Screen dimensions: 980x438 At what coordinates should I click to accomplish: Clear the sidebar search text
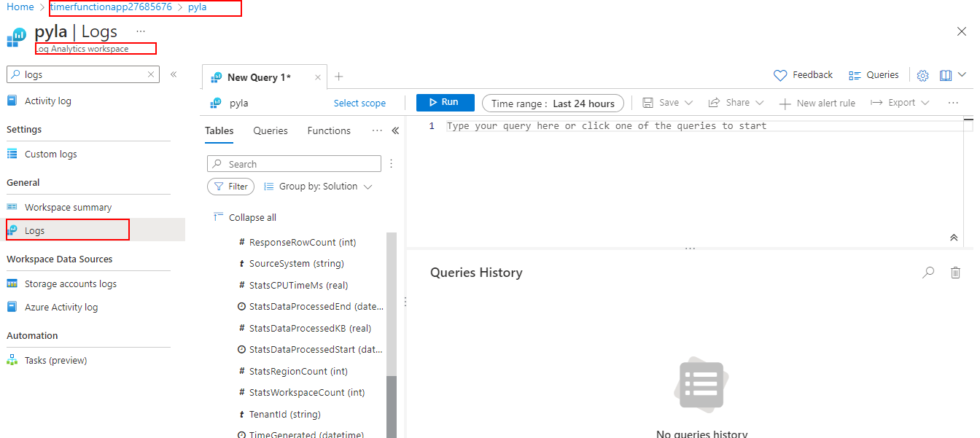pyautogui.click(x=151, y=74)
